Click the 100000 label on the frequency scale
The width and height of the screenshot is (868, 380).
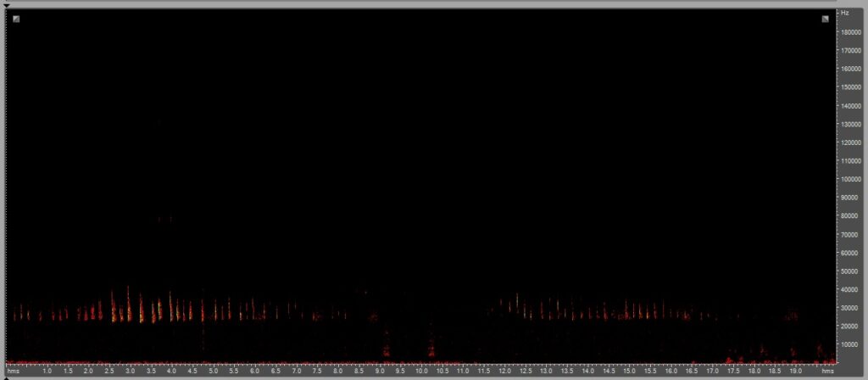(851, 180)
